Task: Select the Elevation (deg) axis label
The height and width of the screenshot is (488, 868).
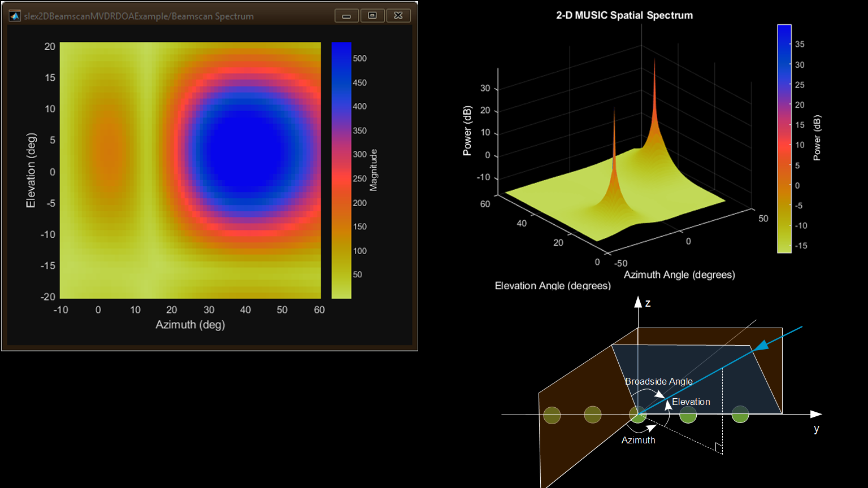Action: (x=31, y=171)
